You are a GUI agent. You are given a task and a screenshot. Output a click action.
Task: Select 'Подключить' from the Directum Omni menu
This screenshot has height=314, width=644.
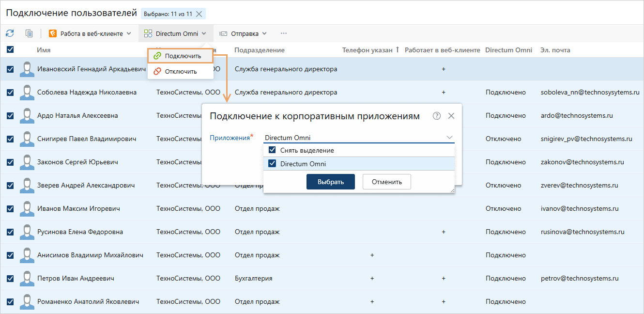(183, 56)
